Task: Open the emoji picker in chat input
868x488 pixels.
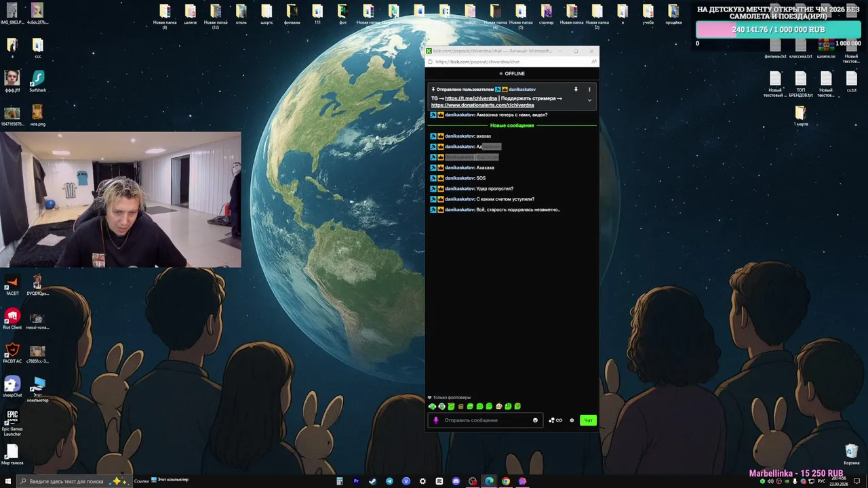Action: pyautogui.click(x=535, y=420)
